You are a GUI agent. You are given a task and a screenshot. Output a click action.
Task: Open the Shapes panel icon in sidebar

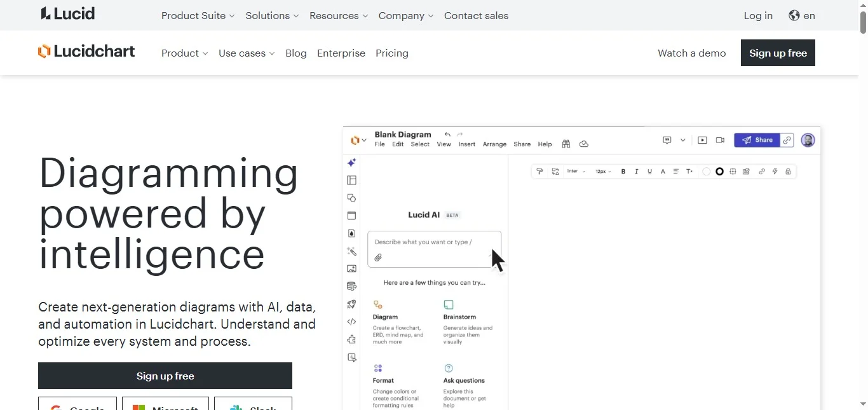pyautogui.click(x=351, y=198)
